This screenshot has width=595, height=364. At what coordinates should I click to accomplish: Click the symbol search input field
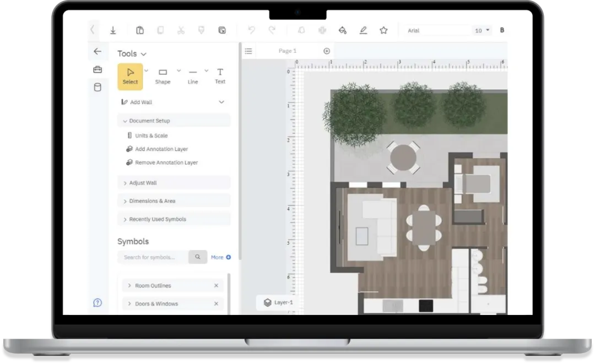pyautogui.click(x=153, y=257)
